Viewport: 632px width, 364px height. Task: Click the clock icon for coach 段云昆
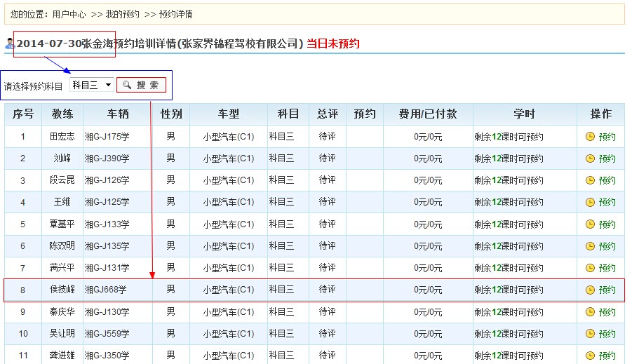tap(590, 180)
